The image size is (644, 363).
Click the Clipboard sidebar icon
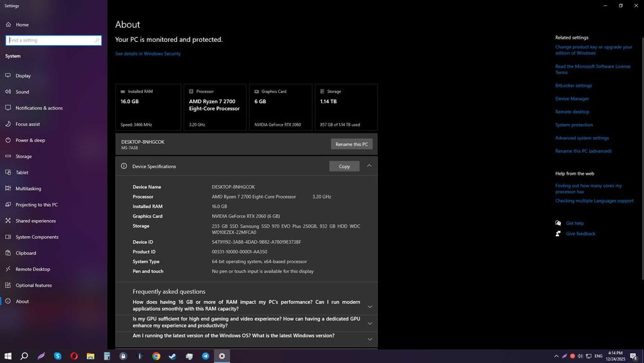[8, 253]
